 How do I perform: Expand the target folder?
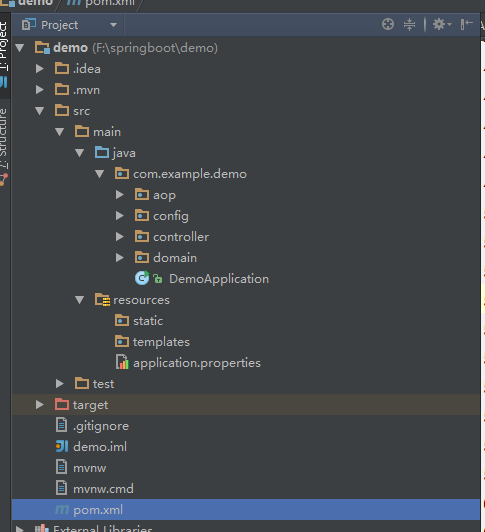[40, 404]
